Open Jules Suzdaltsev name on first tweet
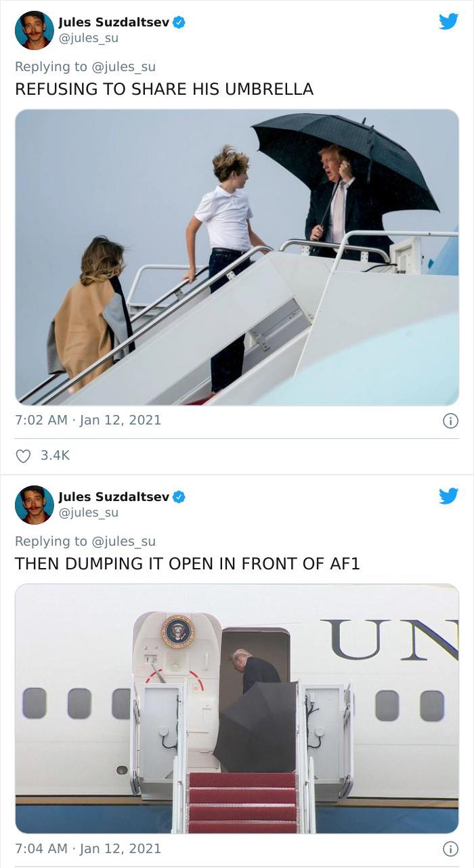 (x=114, y=22)
